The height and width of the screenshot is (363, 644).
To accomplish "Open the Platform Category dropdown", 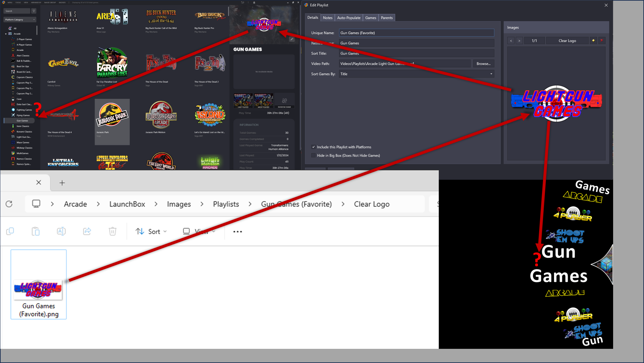I will pos(20,20).
